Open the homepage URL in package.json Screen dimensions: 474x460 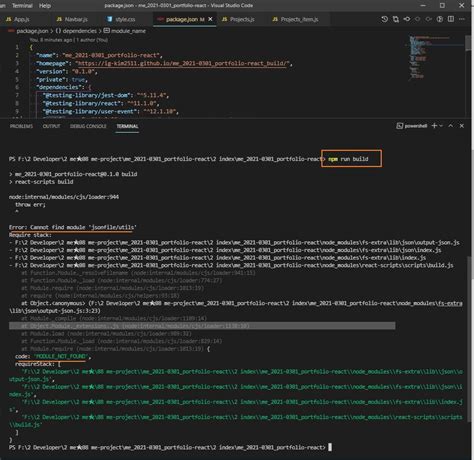tap(182, 63)
